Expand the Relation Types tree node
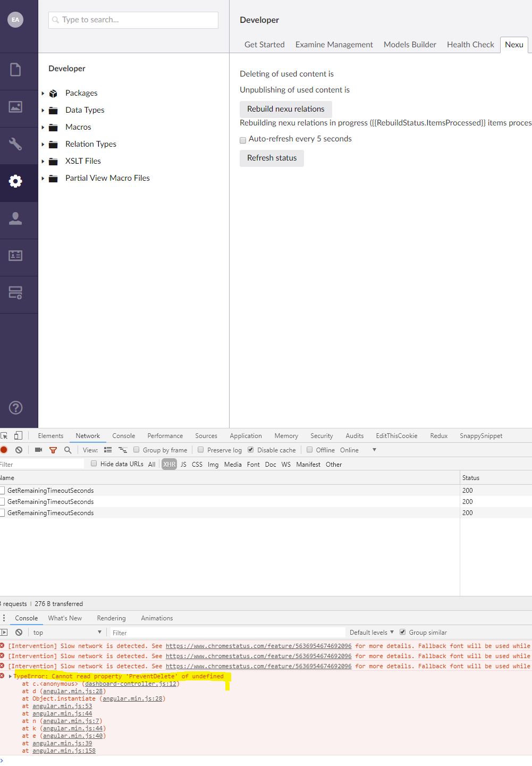The height and width of the screenshot is (766, 532). [43, 145]
